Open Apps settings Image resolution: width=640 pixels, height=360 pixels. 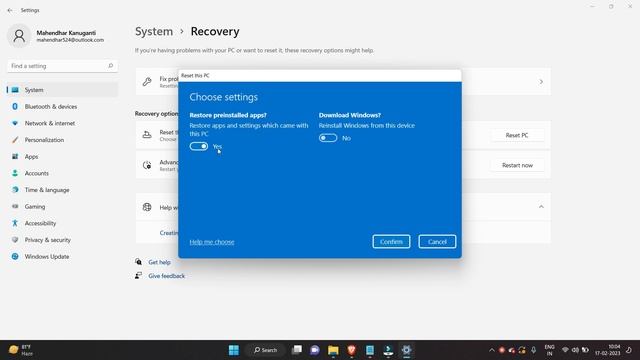[62, 157]
